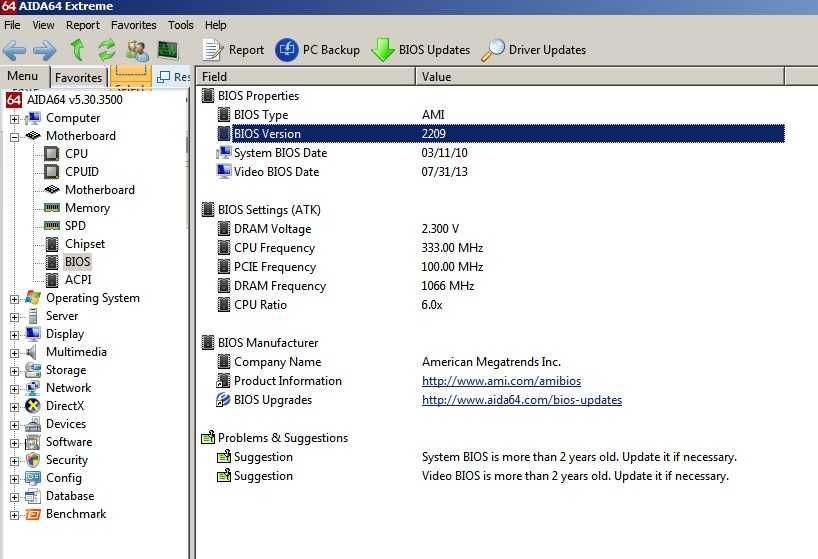Select the Company Name row
Viewport: 818px width, 559px height.
[500, 362]
